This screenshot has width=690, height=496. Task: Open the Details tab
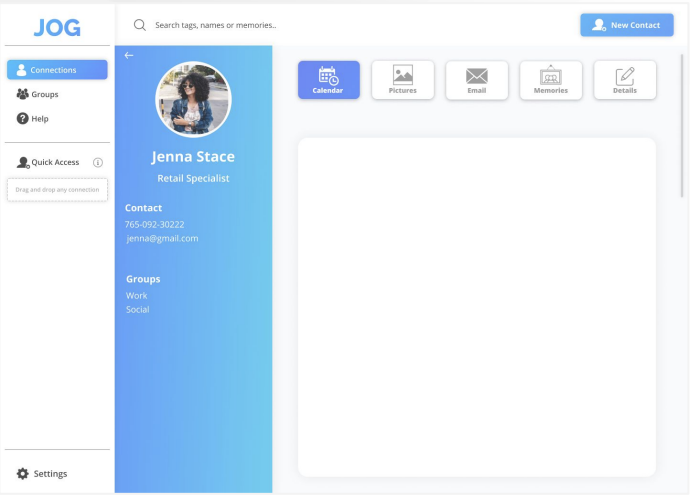click(x=625, y=80)
